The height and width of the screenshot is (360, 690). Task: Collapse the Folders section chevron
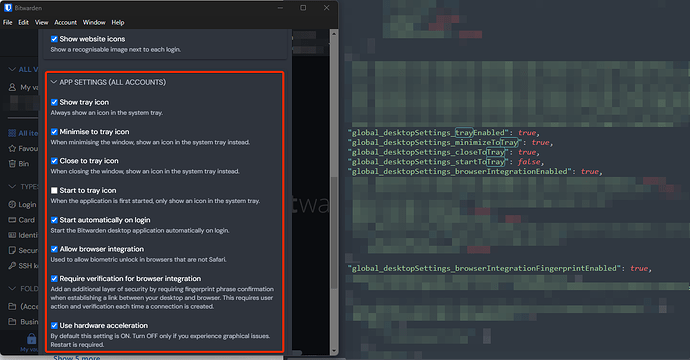[x=12, y=289]
